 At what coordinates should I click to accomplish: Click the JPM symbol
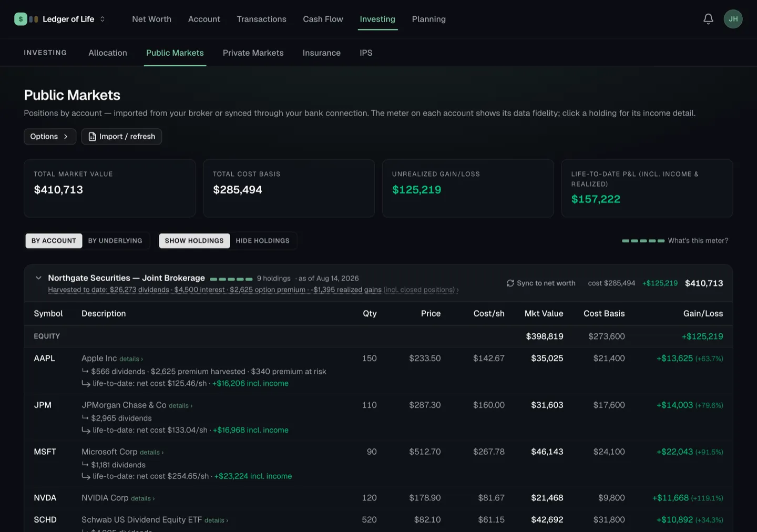click(x=43, y=405)
